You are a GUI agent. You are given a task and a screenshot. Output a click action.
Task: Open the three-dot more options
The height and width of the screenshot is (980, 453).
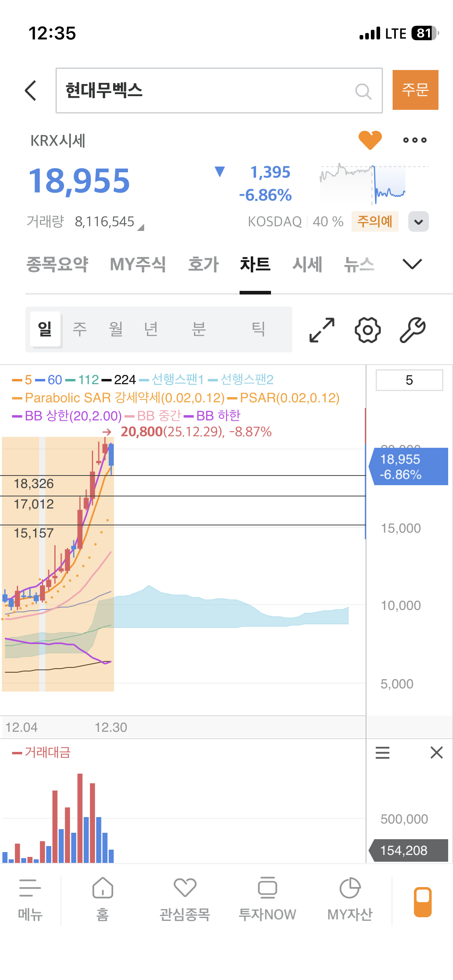415,140
